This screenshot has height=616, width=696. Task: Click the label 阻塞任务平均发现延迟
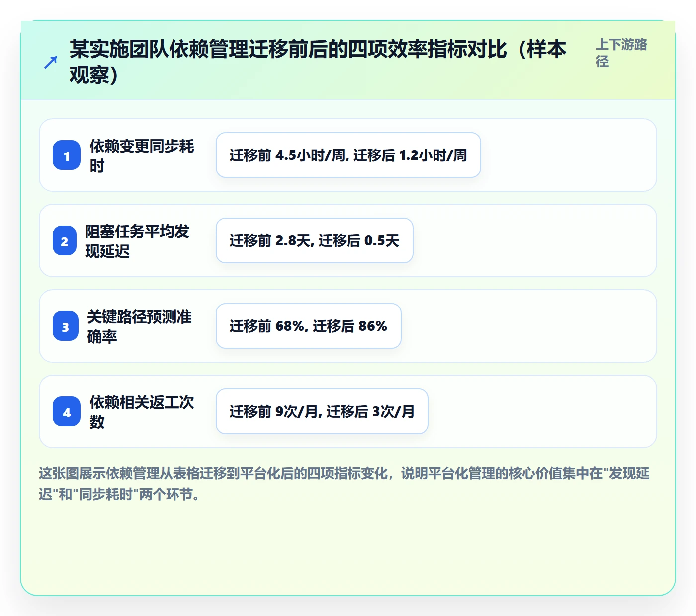tap(137, 241)
